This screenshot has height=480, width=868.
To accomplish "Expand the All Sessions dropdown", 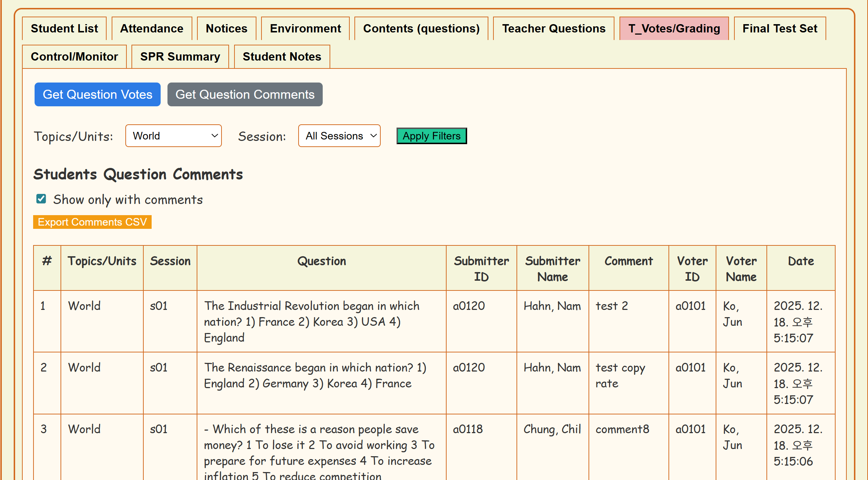I will [339, 136].
